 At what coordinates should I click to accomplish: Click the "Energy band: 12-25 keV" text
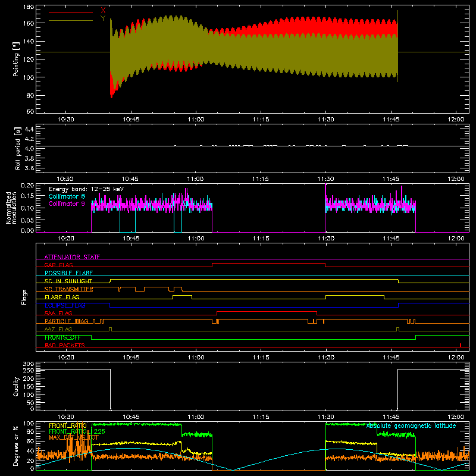pyautogui.click(x=86, y=189)
